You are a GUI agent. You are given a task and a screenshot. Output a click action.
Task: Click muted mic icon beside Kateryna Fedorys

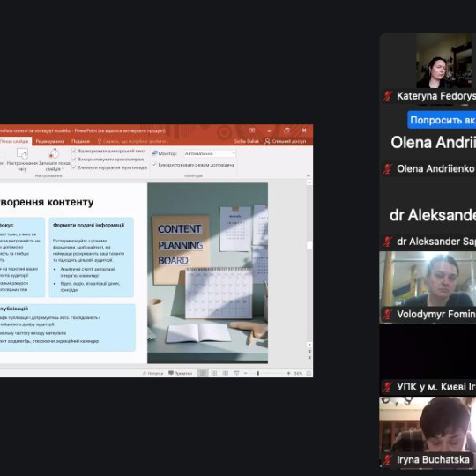click(387, 96)
